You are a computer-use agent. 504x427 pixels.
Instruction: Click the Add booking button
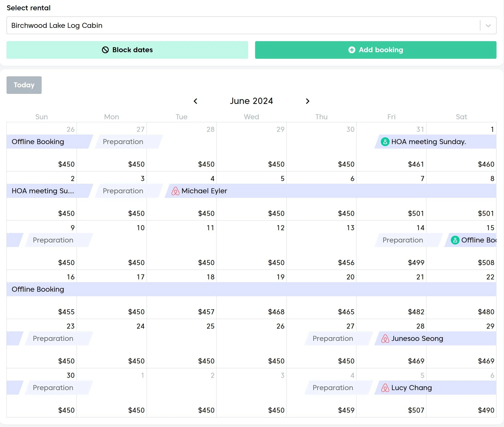[376, 50]
